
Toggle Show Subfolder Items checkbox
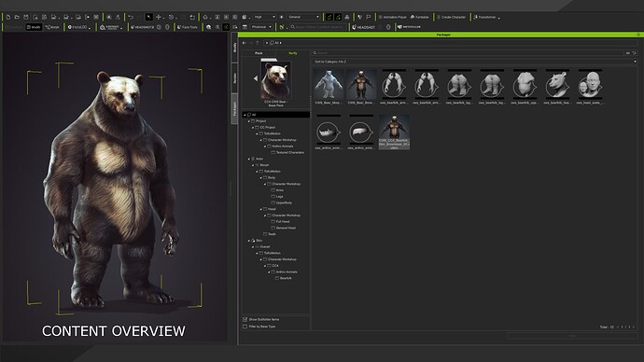(245, 319)
